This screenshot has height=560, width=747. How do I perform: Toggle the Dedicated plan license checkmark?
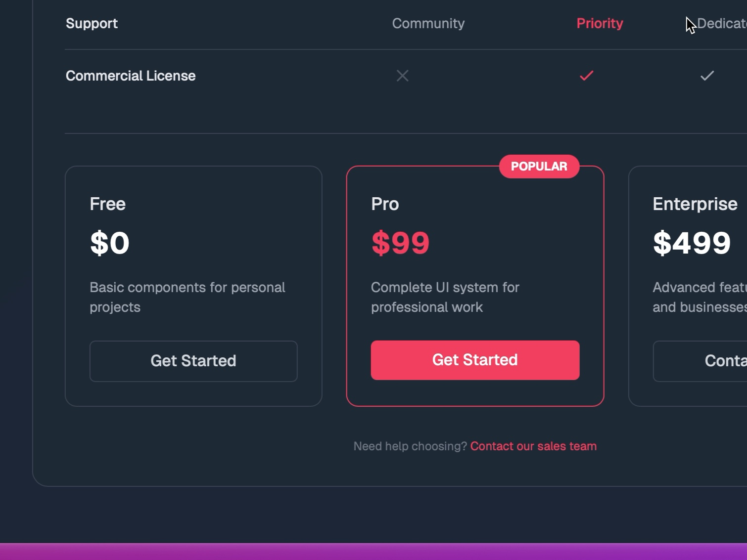click(x=707, y=76)
